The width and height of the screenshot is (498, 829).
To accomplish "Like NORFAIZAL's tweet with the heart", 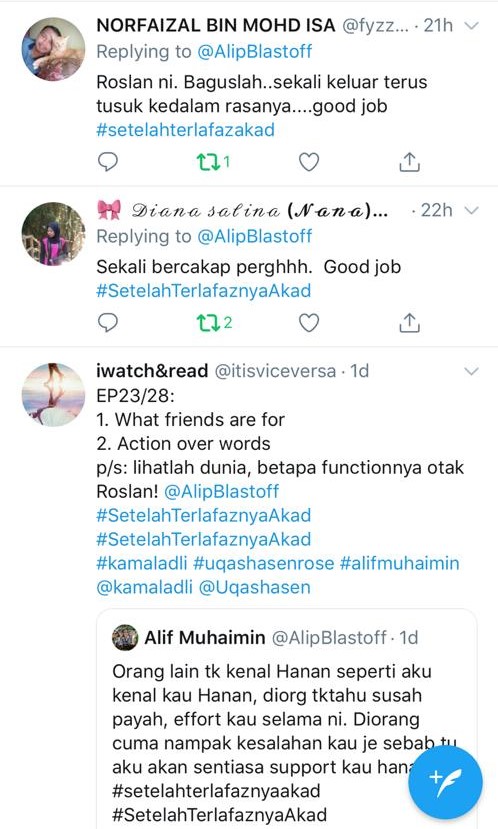I will 309,162.
